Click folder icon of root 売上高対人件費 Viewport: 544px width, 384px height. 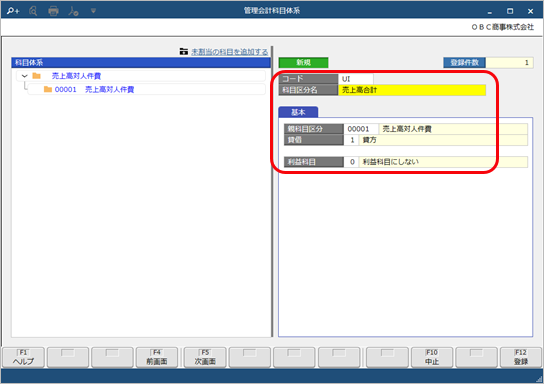(x=36, y=76)
